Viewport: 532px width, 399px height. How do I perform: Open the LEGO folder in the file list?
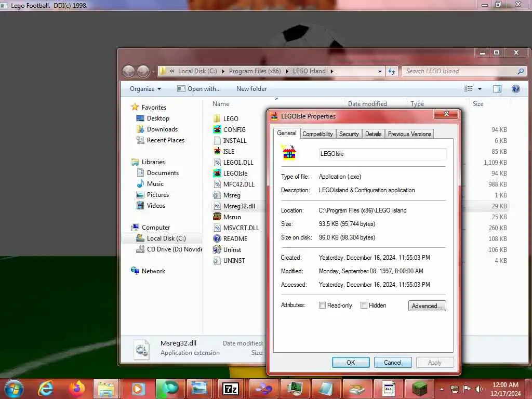pos(226,119)
